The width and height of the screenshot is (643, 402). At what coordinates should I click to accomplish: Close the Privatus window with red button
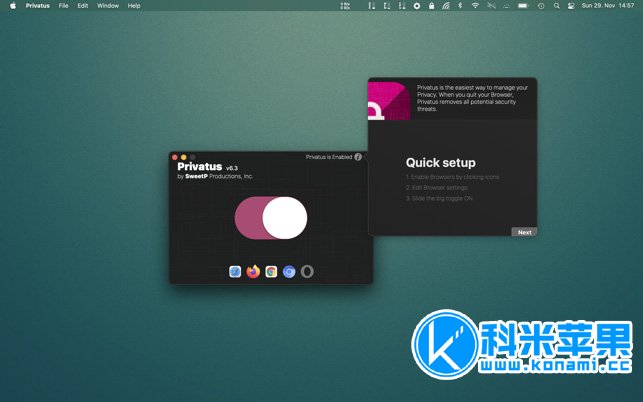175,157
